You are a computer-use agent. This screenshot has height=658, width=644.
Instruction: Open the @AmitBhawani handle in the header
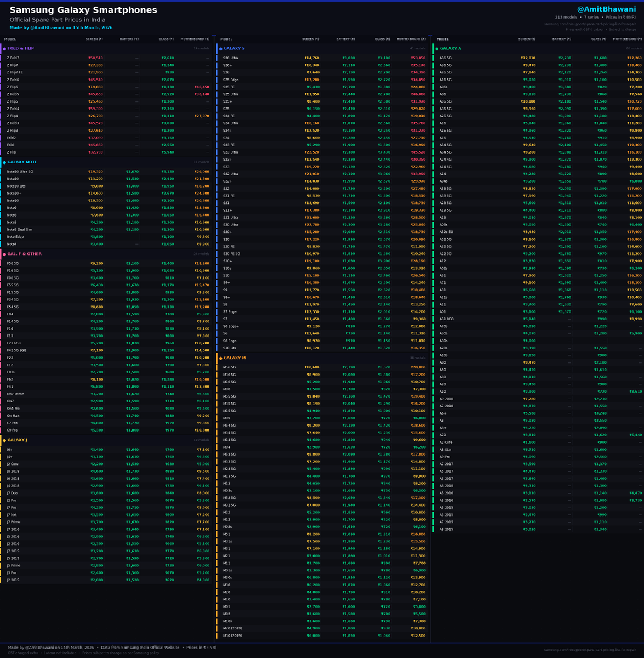click(x=606, y=9)
